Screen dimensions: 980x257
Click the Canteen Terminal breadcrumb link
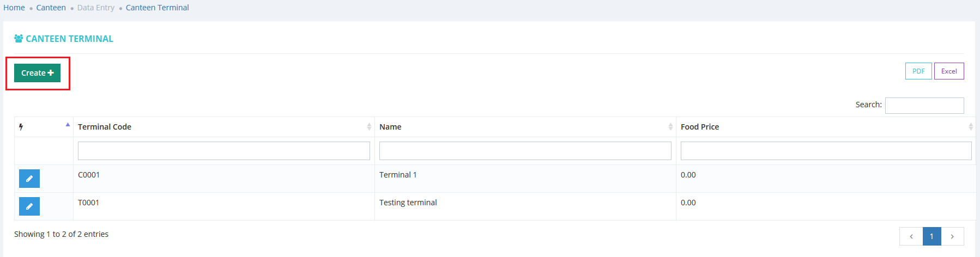coord(158,8)
